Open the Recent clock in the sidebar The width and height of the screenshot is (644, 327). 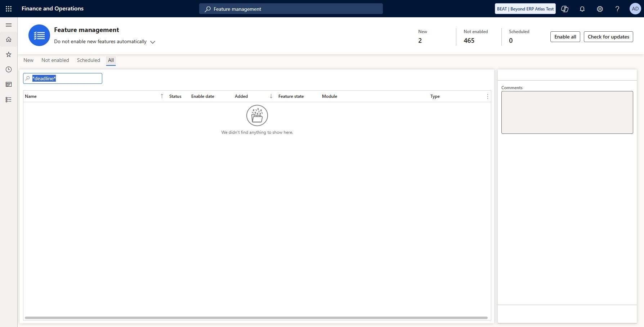pyautogui.click(x=9, y=69)
